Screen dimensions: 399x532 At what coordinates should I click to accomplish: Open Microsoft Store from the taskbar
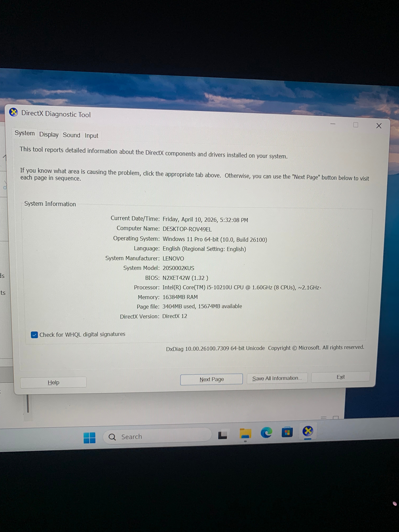[x=287, y=432]
